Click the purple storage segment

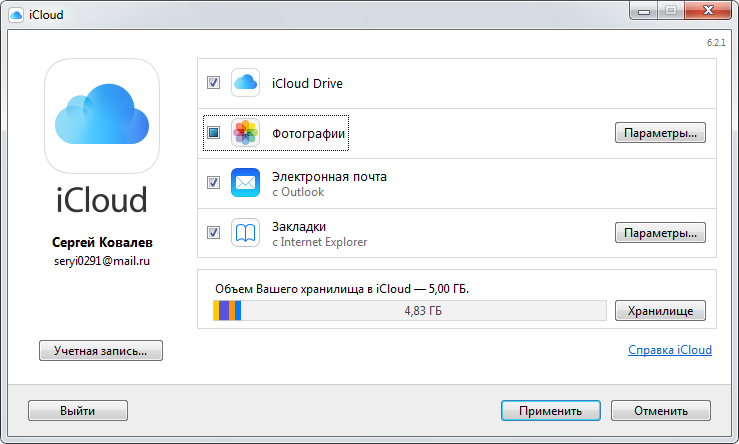[224, 311]
